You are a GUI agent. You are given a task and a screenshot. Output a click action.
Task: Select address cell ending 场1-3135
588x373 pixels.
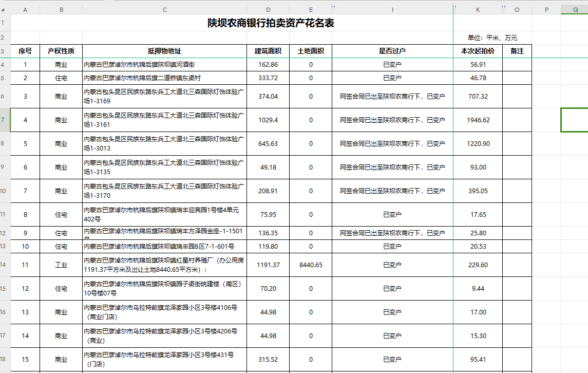(x=165, y=167)
